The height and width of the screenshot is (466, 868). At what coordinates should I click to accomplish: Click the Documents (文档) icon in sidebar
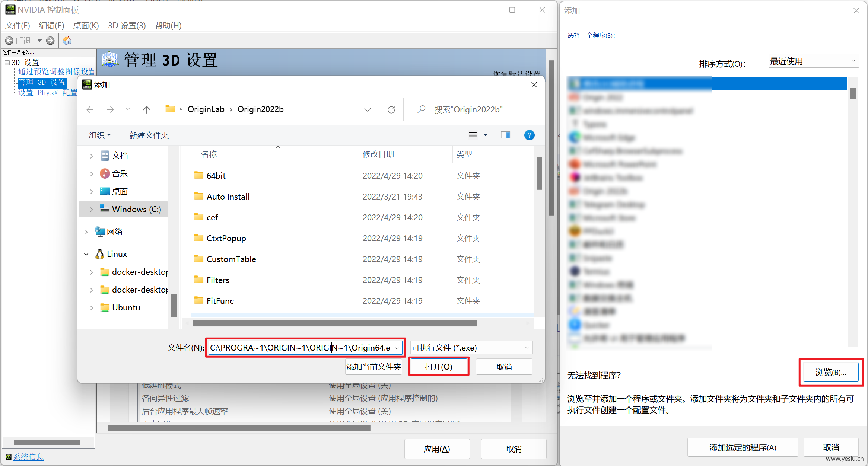pos(105,156)
